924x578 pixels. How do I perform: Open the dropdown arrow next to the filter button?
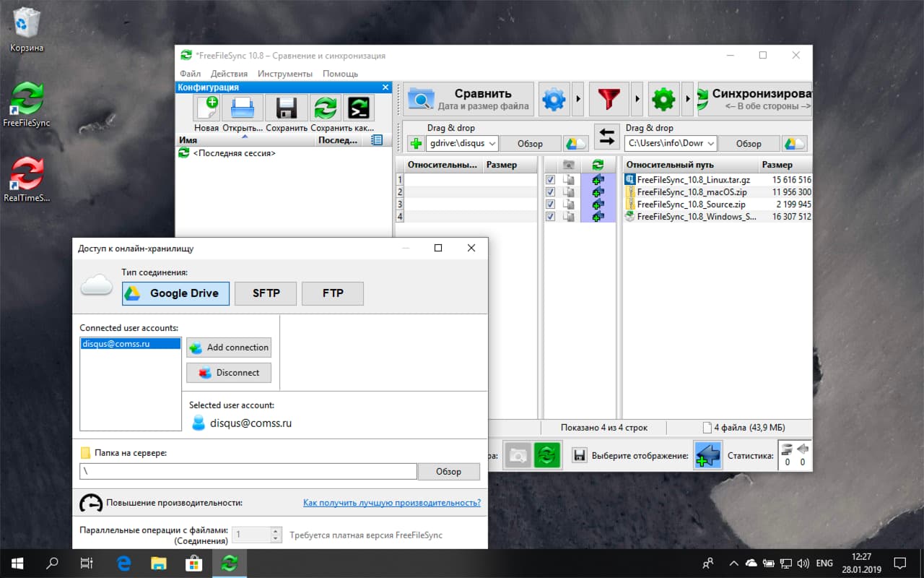click(638, 99)
